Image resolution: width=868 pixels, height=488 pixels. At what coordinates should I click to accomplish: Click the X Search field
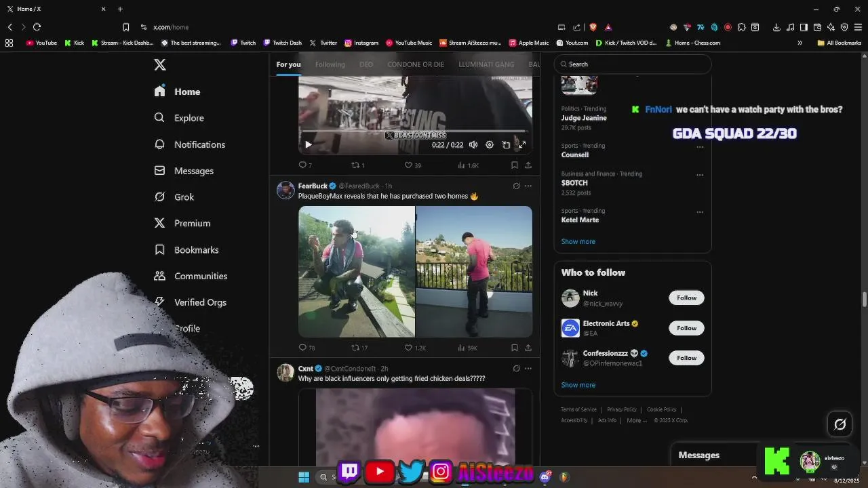633,64
